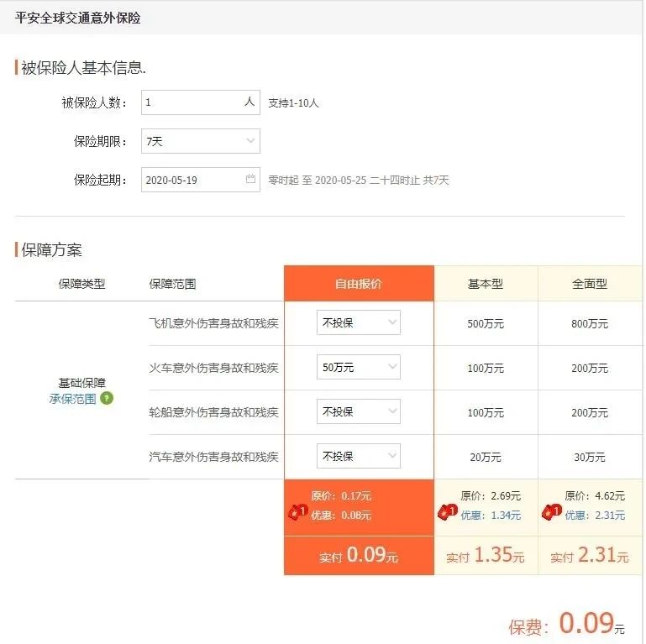Viewport: 646px width, 644px height.
Task: Click the 汽车意外伤害身故和残疾 row label
Action: [214, 457]
